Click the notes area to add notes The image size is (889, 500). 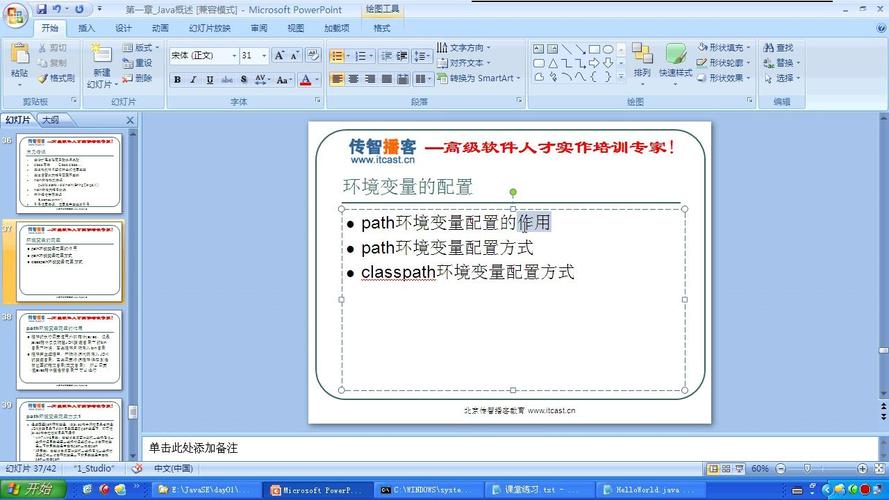[x=510, y=448]
